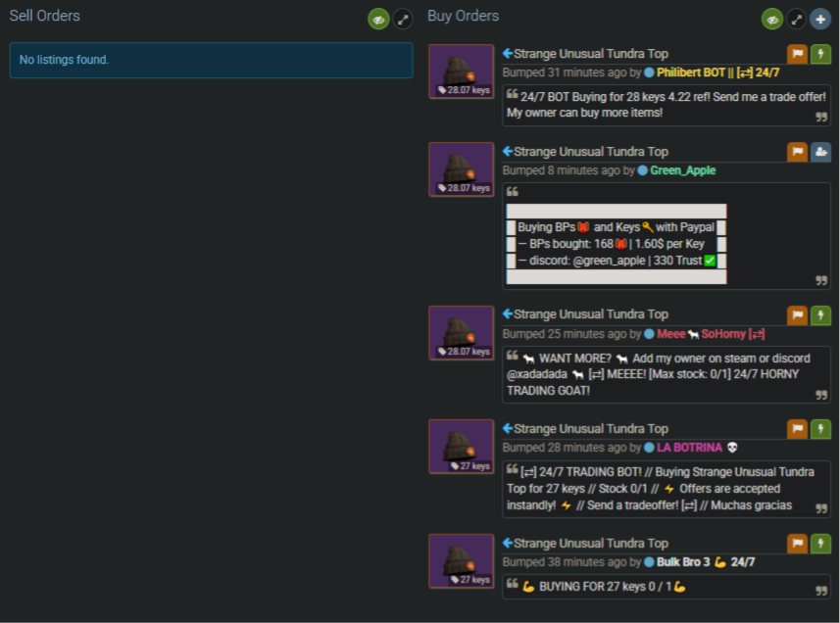Screen dimensions: 840x623
Task: Flag the Bulk Bro 3 listing
Action: pyautogui.click(x=797, y=544)
